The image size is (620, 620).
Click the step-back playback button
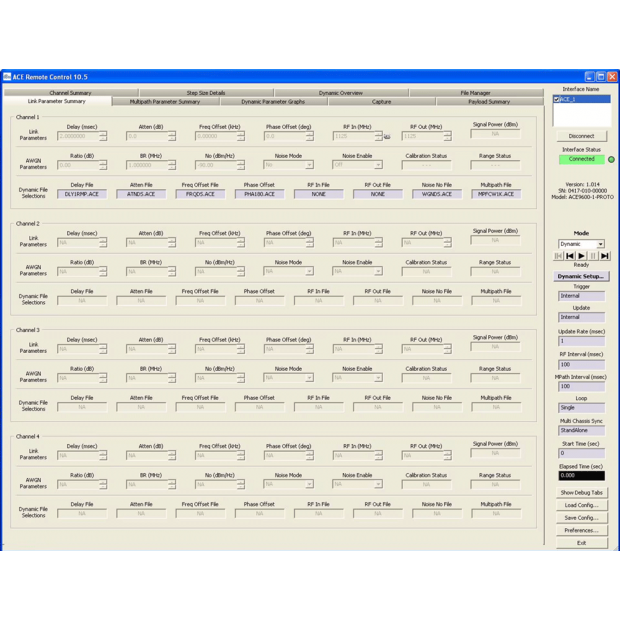[570, 256]
